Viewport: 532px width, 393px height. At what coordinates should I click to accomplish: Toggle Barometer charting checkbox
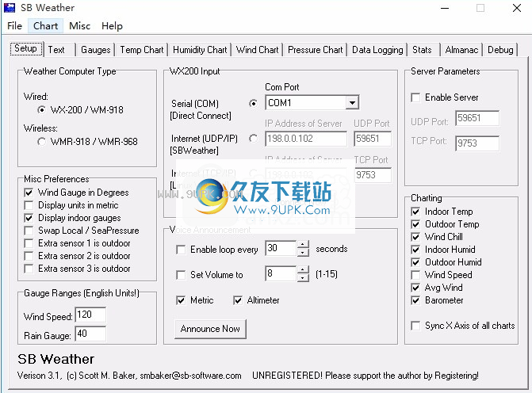pos(415,300)
